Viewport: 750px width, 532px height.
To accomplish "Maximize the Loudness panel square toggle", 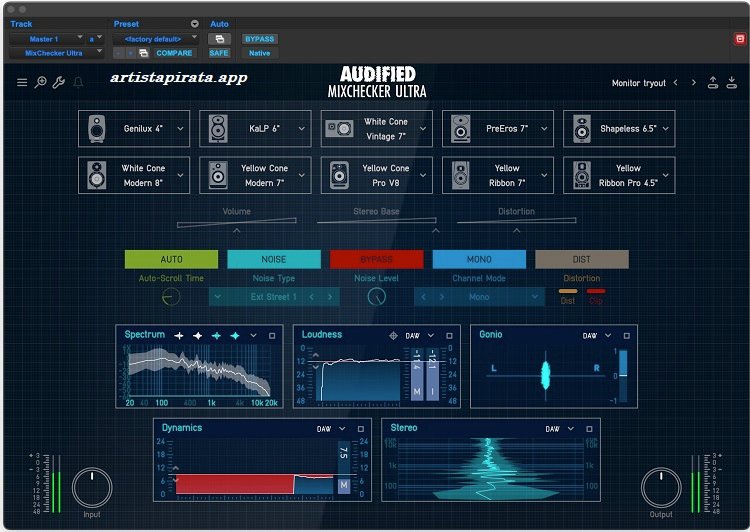I will [449, 336].
